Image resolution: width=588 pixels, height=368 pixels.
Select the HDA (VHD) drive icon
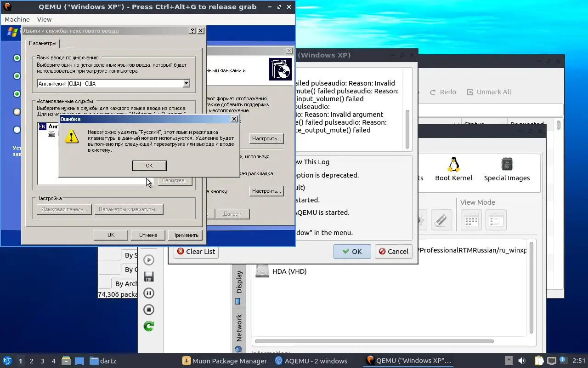pos(262,270)
